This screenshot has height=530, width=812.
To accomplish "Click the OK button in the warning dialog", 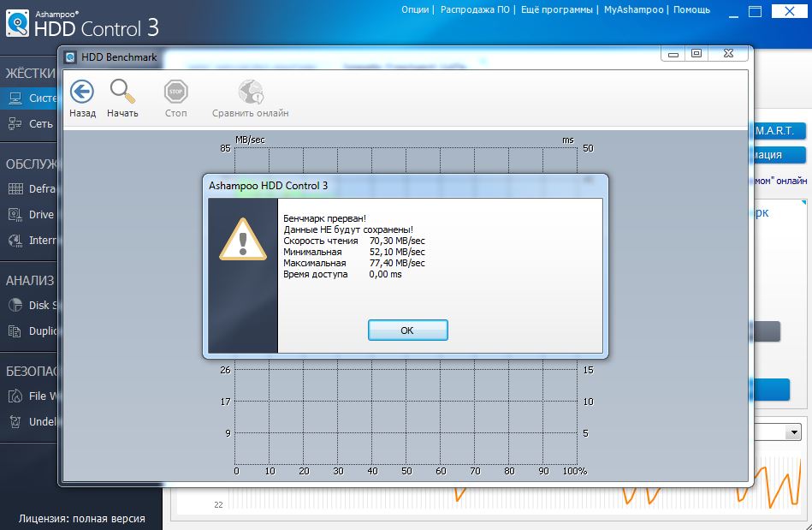I will (407, 330).
